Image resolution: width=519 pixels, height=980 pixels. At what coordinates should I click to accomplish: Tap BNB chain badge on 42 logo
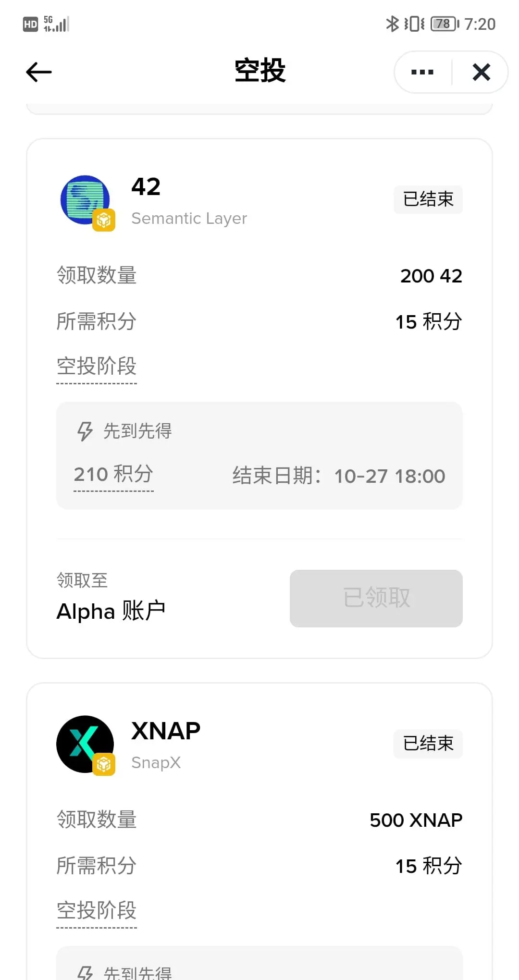104,220
